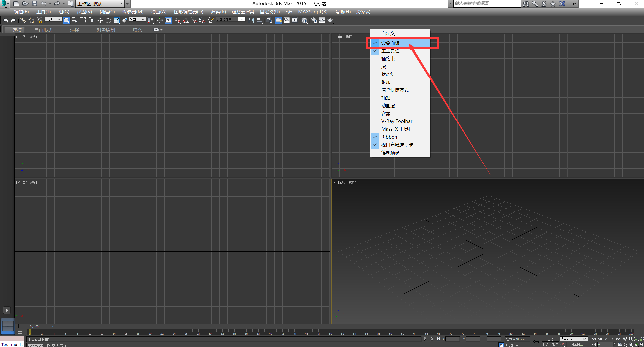Activate the Select and Scale tool
The image size is (644, 347).
pyautogui.click(x=117, y=20)
